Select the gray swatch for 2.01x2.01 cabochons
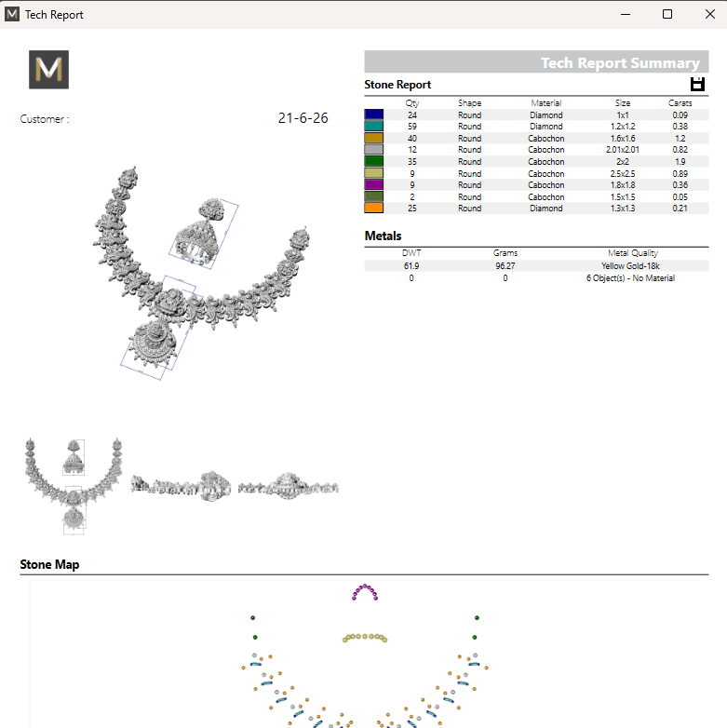The width and height of the screenshot is (727, 728). pos(373,150)
